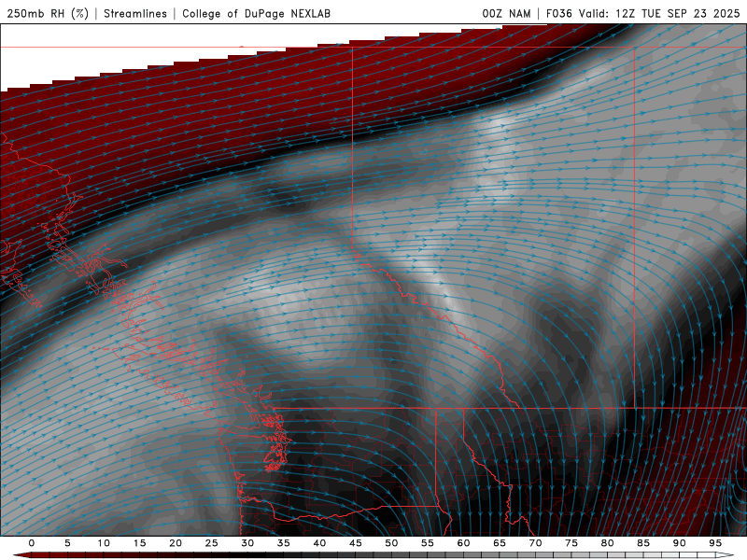The height and width of the screenshot is (560, 747).
Task: Select colorbar scale label '95'
Action: pyautogui.click(x=715, y=543)
